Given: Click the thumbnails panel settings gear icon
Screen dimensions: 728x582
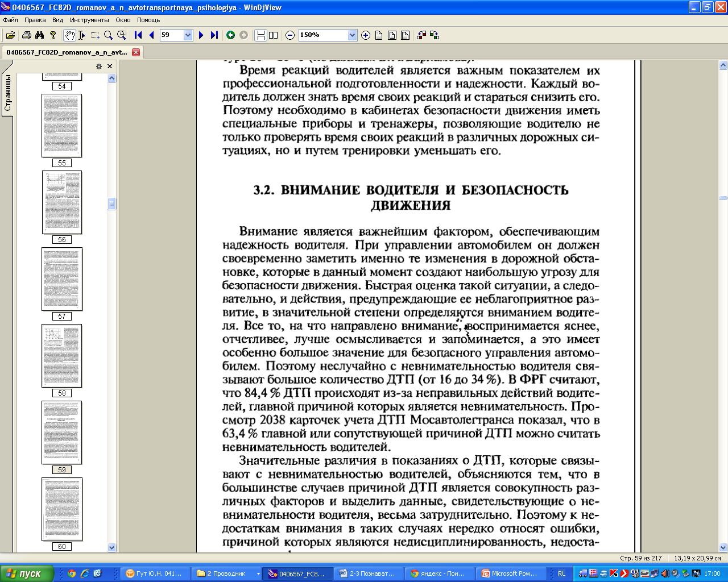Looking at the screenshot, I should [98, 66].
